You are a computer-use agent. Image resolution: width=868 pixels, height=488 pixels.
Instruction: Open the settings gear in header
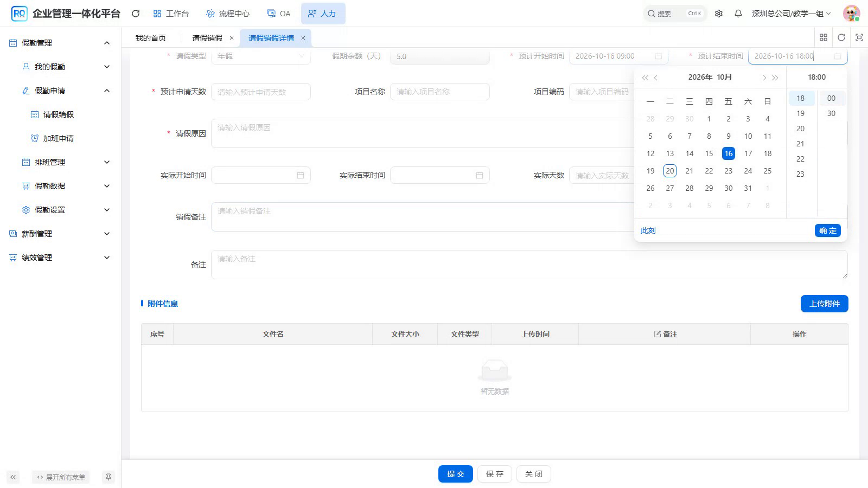pyautogui.click(x=719, y=14)
